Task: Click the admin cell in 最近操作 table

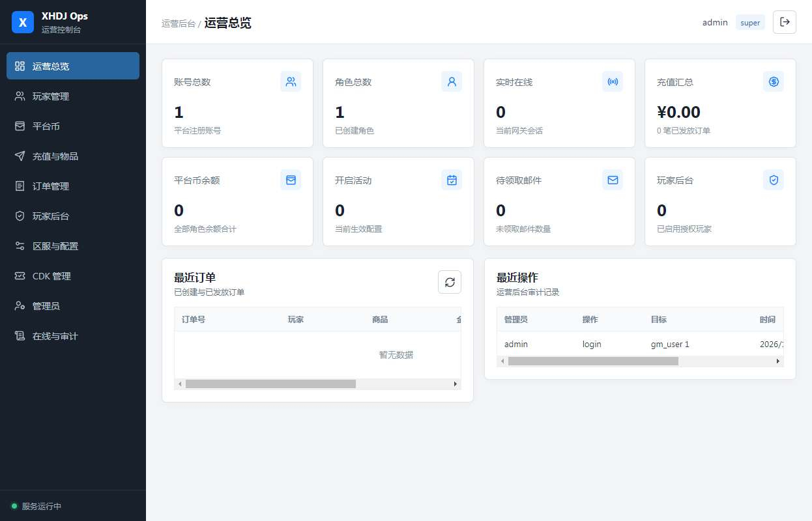Action: (516, 344)
